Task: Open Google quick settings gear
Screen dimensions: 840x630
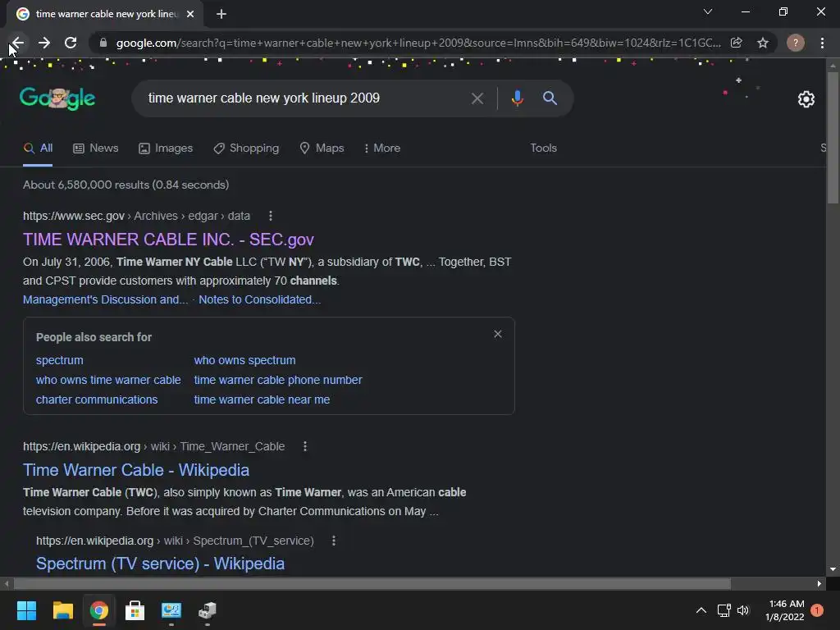Action: click(806, 99)
